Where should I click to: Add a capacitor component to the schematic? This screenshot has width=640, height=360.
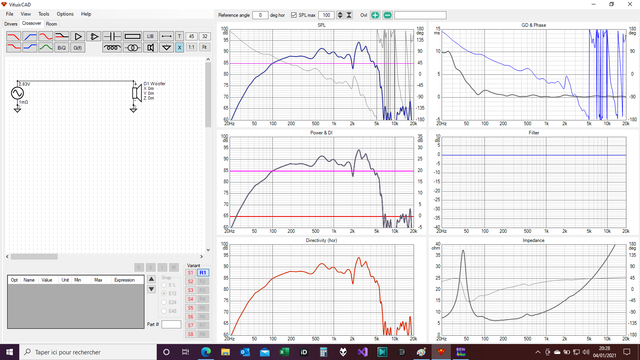(112, 36)
